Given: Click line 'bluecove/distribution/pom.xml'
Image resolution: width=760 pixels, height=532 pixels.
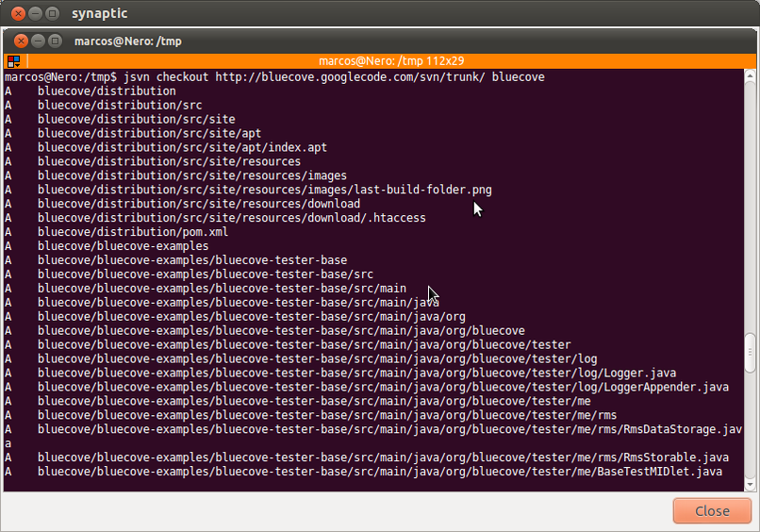Looking at the screenshot, I should [x=133, y=232].
